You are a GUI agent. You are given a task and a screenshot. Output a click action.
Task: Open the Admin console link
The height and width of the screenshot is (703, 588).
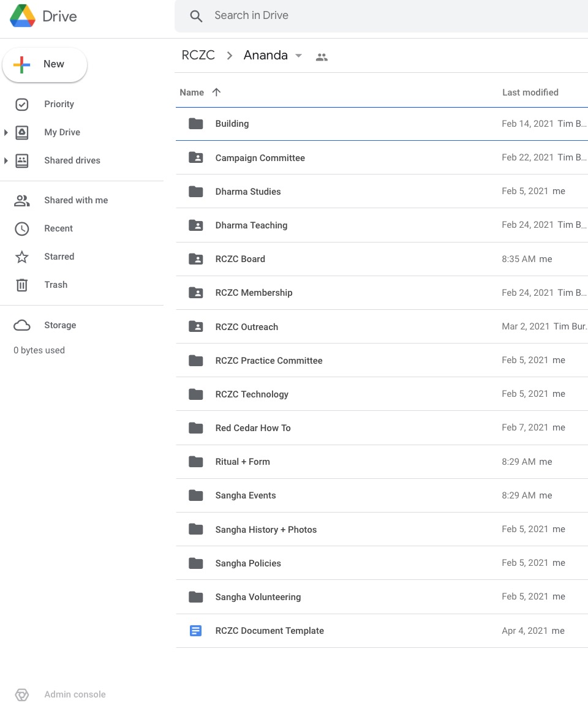coord(75,694)
